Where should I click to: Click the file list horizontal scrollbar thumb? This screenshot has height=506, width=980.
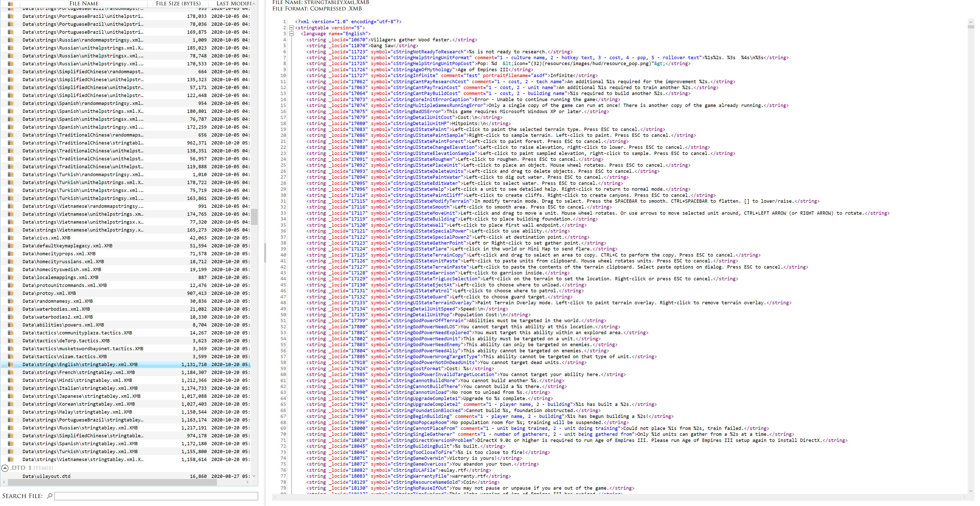pos(112,482)
